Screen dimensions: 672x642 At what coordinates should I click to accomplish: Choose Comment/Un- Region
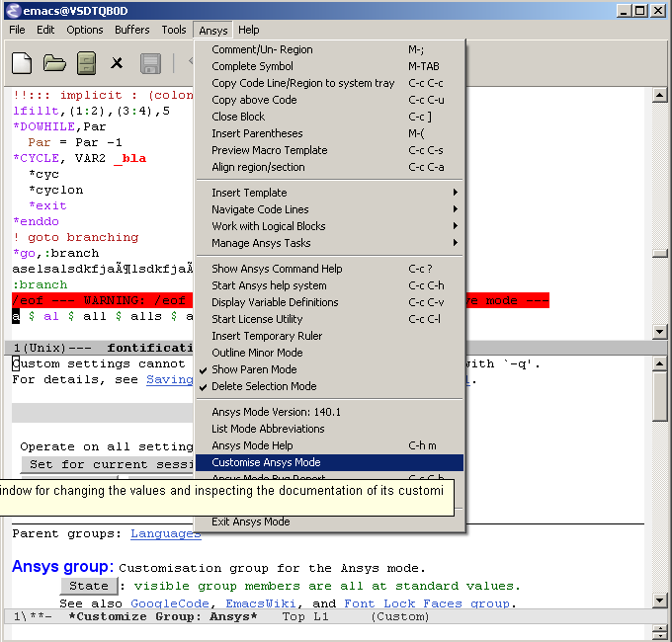coord(329,49)
